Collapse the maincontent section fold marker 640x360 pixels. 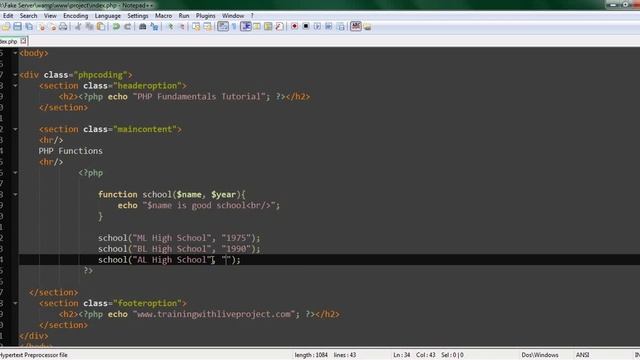pos(15,129)
